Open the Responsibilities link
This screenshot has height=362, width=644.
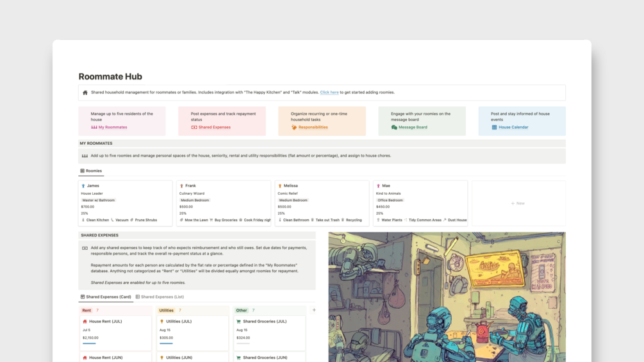[x=313, y=128]
